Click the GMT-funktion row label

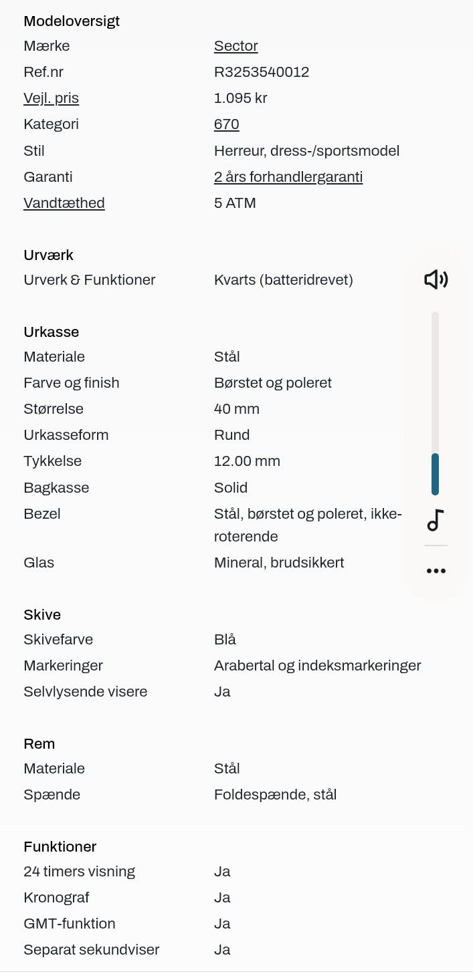[70, 924]
